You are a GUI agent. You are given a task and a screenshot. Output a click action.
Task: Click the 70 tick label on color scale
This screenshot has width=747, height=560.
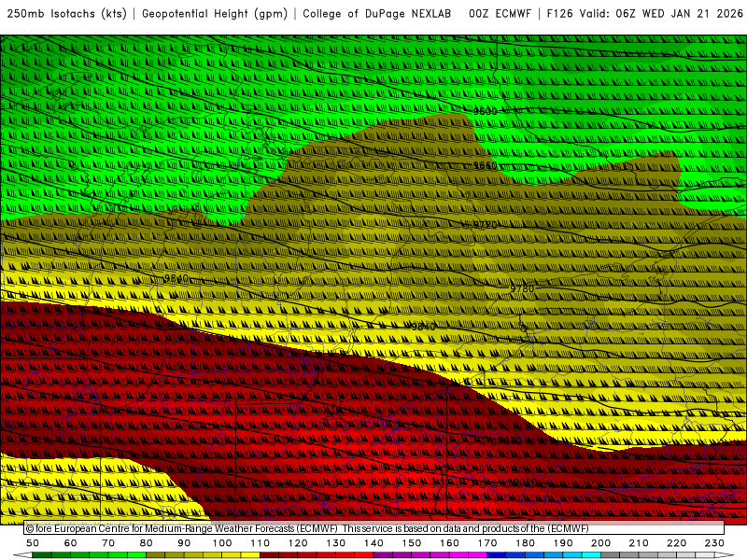108,543
